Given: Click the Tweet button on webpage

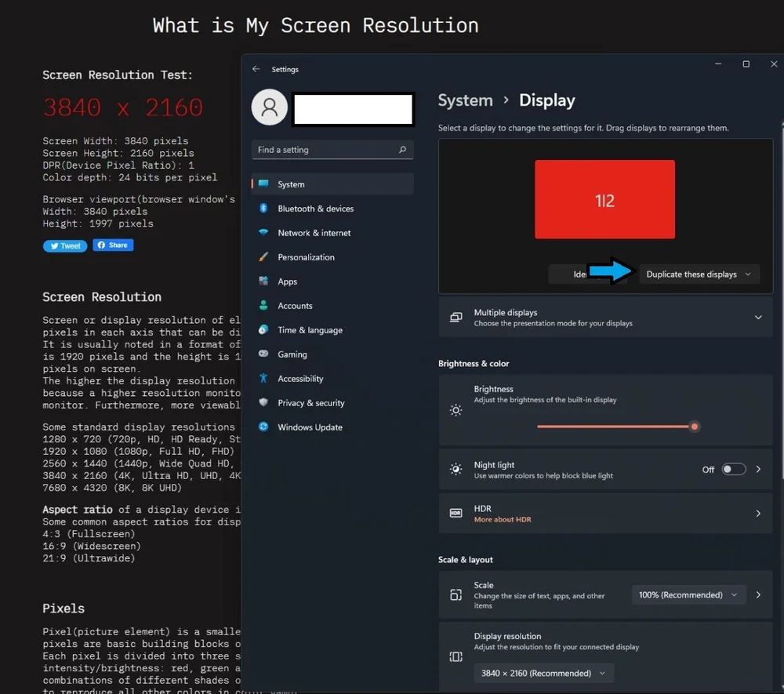Looking at the screenshot, I should pyautogui.click(x=65, y=245).
